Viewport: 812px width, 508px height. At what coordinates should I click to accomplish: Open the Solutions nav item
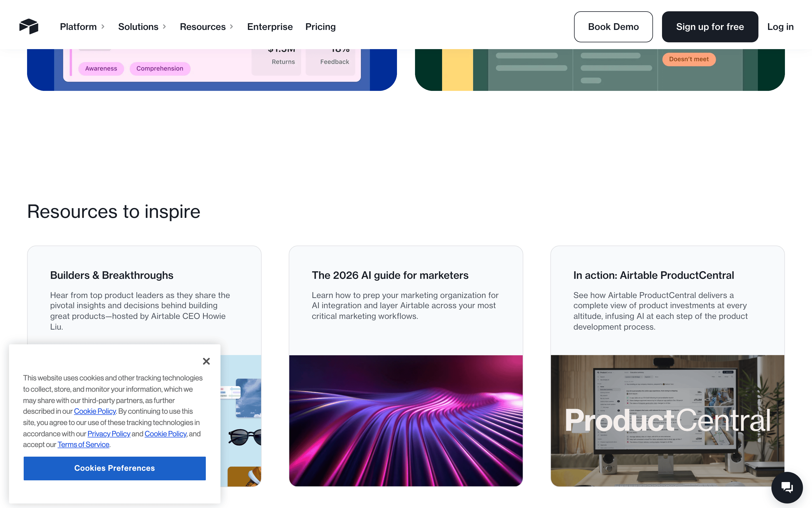click(138, 27)
